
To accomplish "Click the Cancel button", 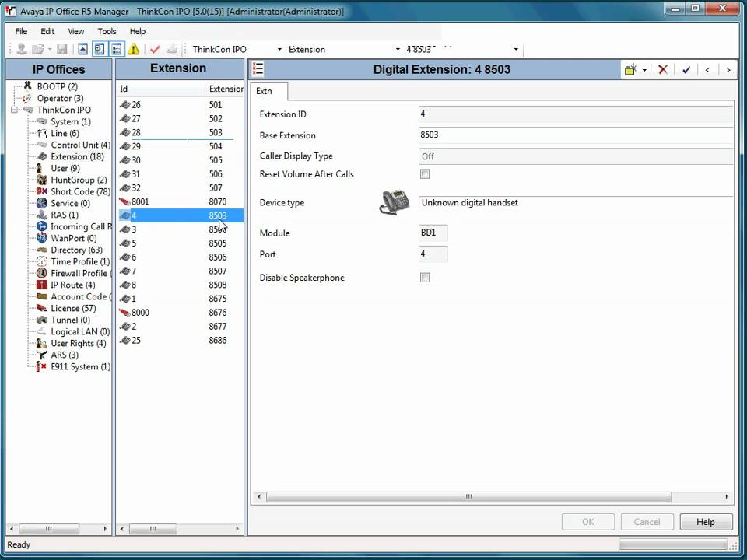I will [647, 522].
